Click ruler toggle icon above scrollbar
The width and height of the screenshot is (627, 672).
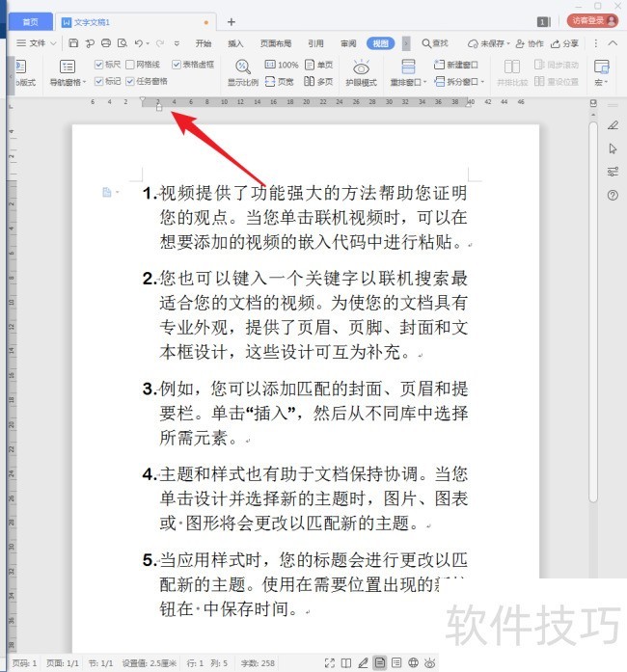(593, 103)
